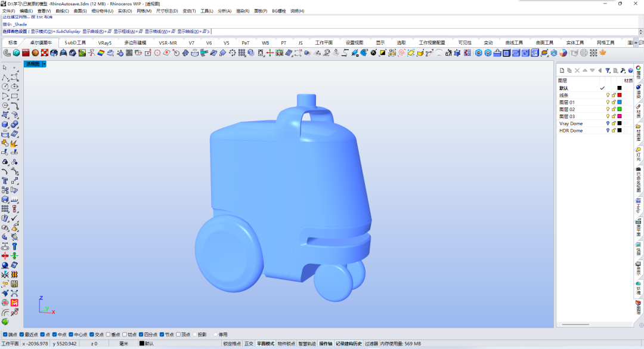Enable the 切点 osnap checkbox
Screen dimensions: 644x349
pos(125,335)
